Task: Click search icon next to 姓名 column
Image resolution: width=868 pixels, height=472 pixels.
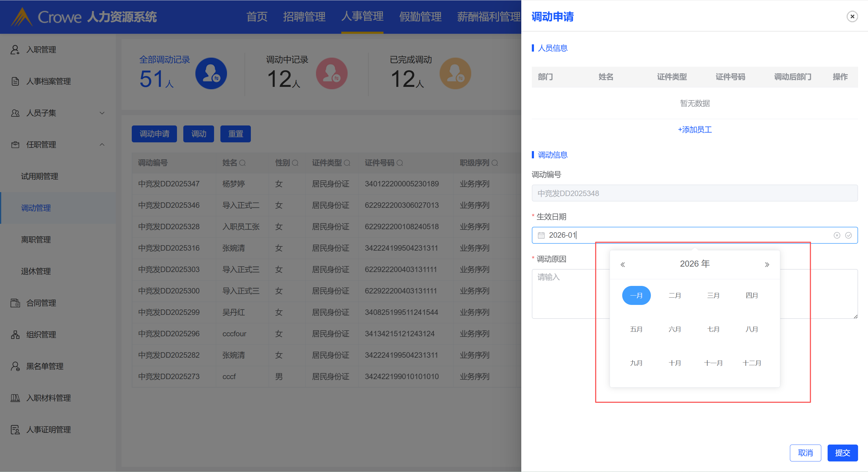Action: coord(242,163)
